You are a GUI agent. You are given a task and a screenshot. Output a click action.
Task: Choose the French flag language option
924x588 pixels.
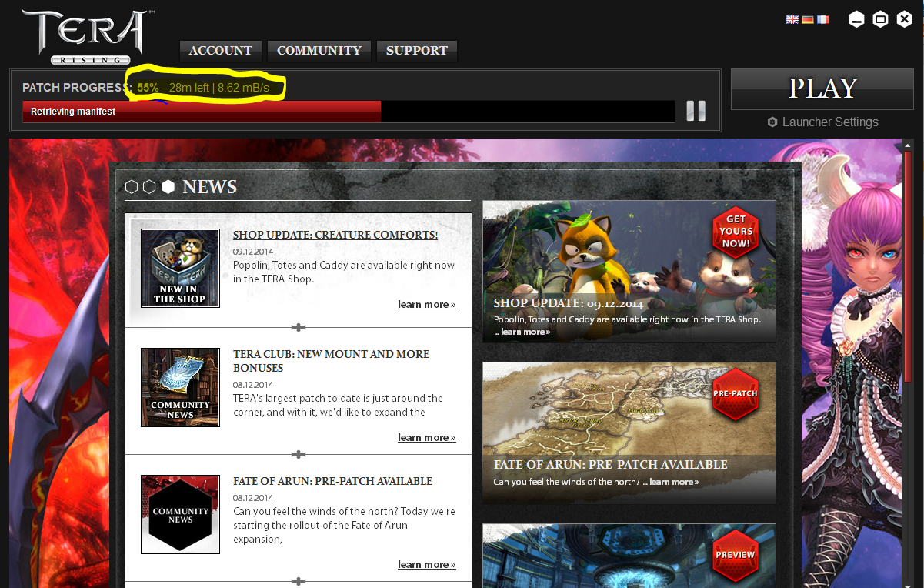click(823, 19)
